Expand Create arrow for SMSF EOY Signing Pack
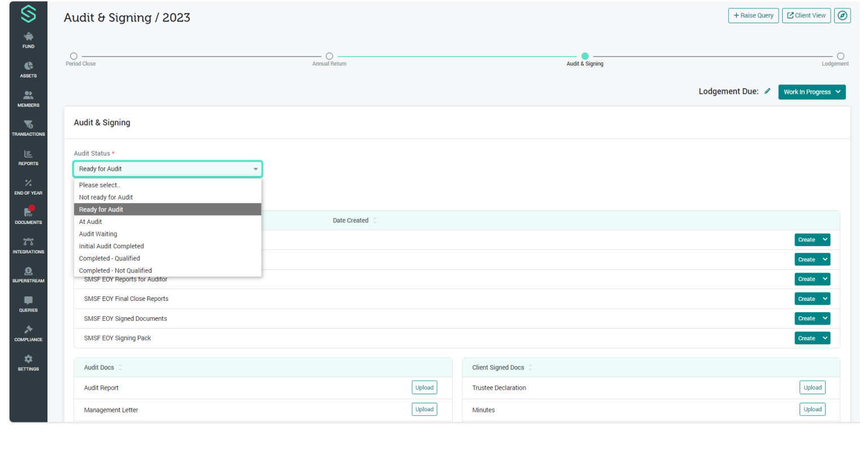This screenshot has width=868, height=457. [825, 338]
